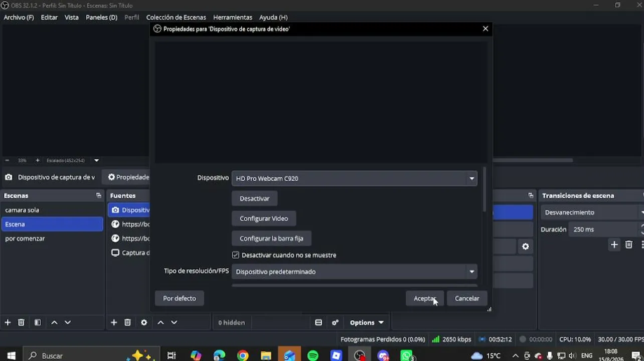This screenshot has height=361, width=644.
Task: Open advanced audio properties gears icon
Action: 335,322
